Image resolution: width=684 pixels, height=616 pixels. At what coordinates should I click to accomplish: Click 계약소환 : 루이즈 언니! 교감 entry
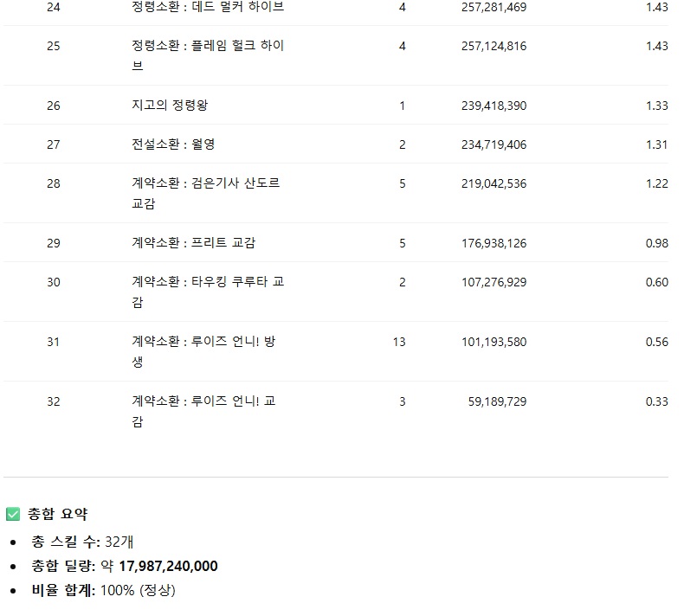tap(203, 411)
